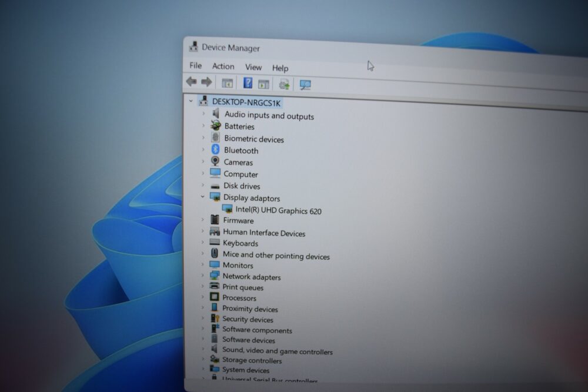Select Proximity devices label
The image size is (588, 392).
click(x=250, y=309)
